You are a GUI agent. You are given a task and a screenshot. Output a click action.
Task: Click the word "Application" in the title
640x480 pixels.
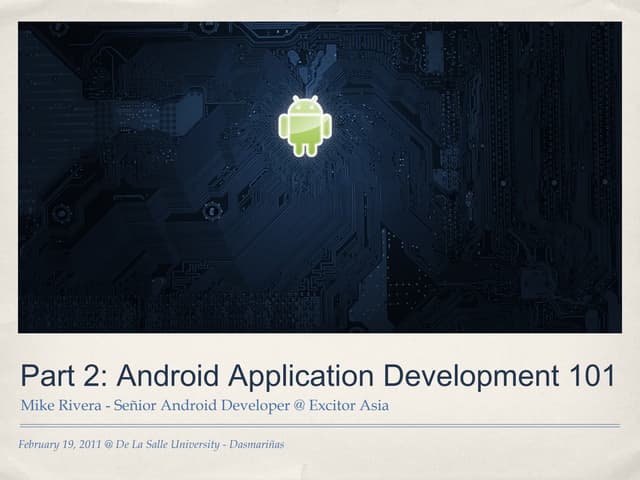coord(302,376)
